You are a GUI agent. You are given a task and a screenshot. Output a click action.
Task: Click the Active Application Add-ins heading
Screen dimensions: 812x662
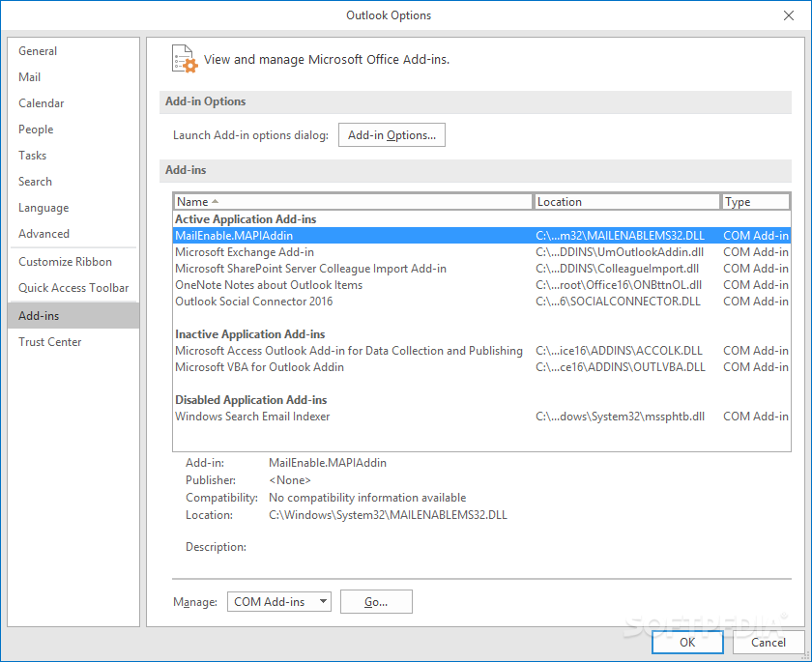click(246, 219)
